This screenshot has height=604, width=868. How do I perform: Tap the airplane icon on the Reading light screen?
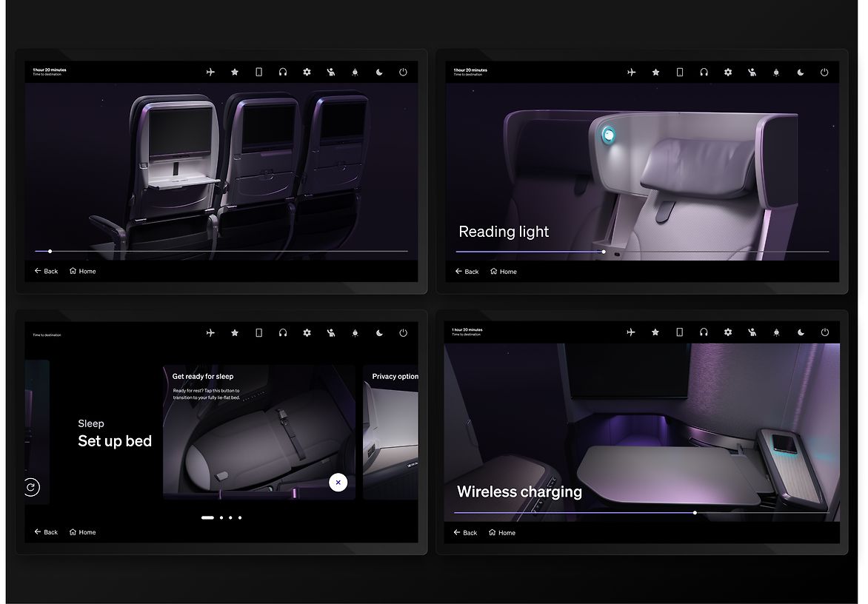point(631,73)
